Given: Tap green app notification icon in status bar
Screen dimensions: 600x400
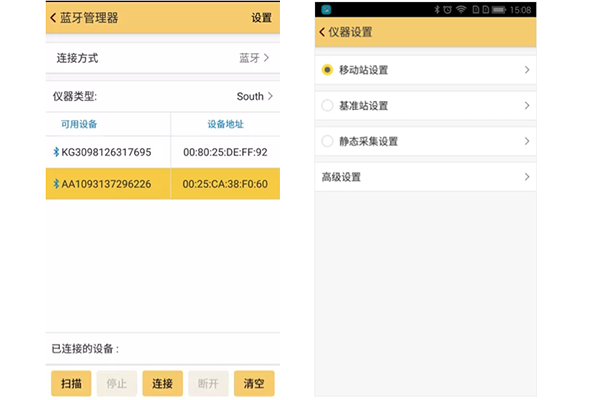Looking at the screenshot, I should pyautogui.click(x=326, y=10).
